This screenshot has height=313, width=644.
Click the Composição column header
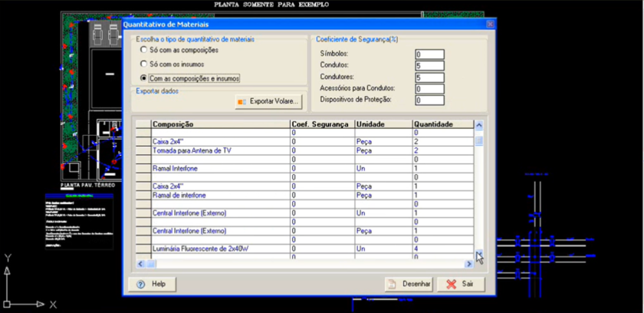[220, 124]
